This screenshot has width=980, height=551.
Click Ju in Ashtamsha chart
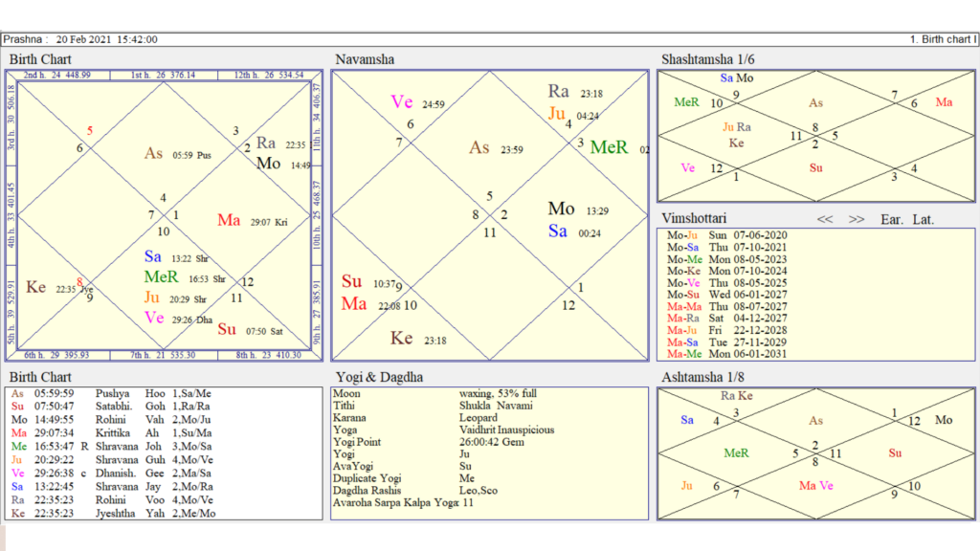tap(686, 486)
